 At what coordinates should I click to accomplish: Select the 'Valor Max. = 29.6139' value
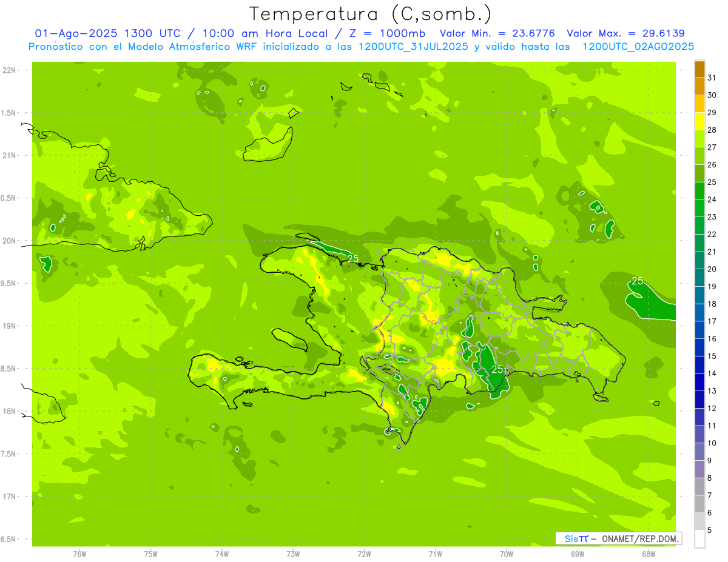[x=625, y=33]
